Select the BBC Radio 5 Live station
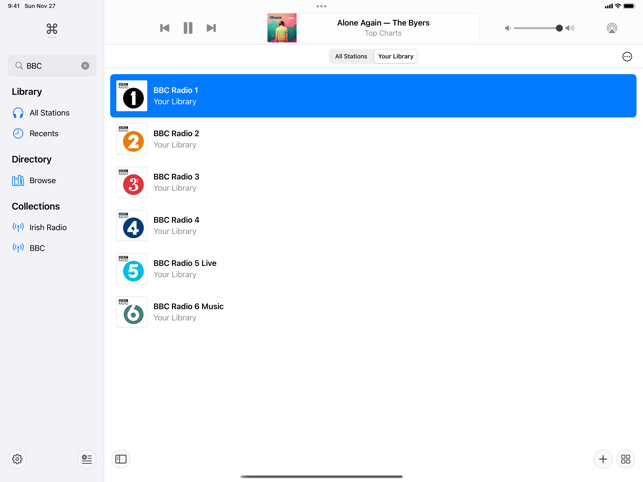The width and height of the screenshot is (643, 482). [x=373, y=269]
